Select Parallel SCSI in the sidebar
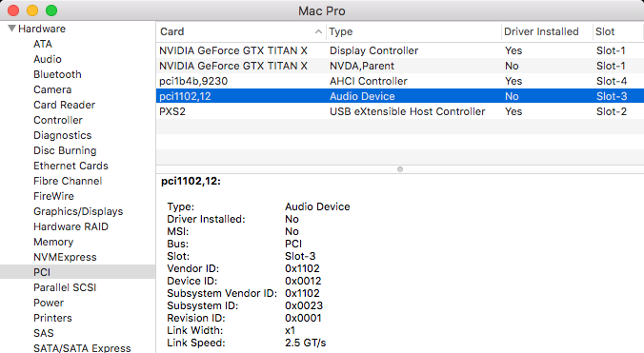The image size is (644, 353). click(65, 287)
